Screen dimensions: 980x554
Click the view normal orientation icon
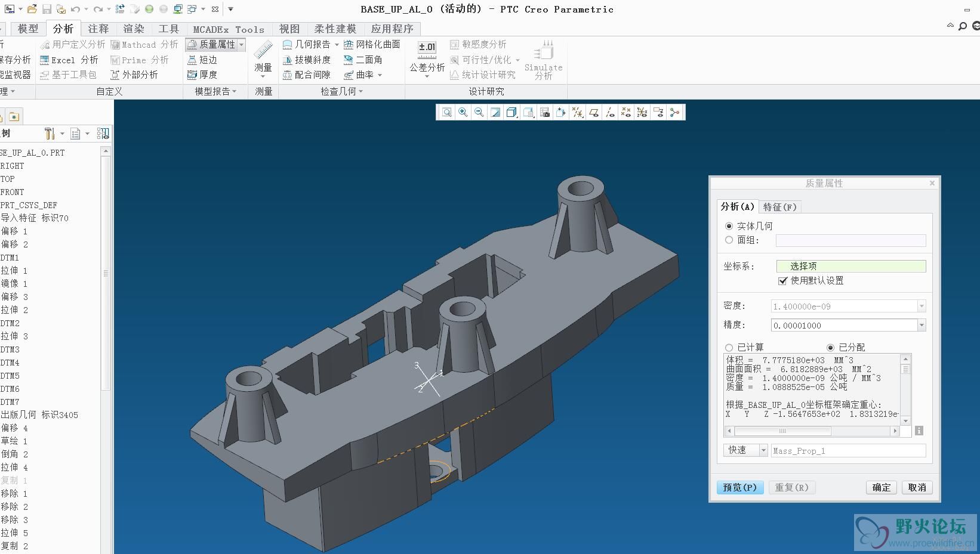(560, 112)
